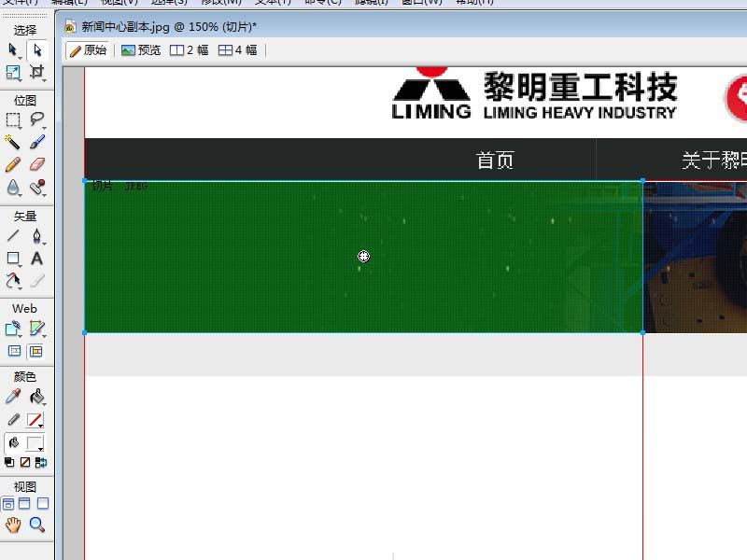Pick the Pencil tool
The height and width of the screenshot is (560, 747).
pyautogui.click(x=13, y=164)
